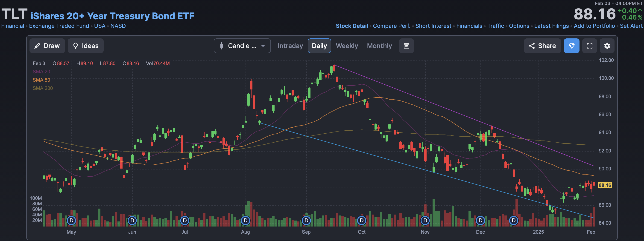Expand the Candle chart type dropdown
The image size is (644, 241).
[x=242, y=46]
